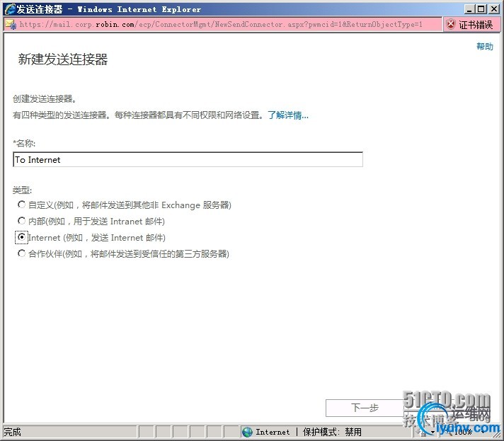The width and height of the screenshot is (504, 441).
Task: Select the Internet connector type radio
Action: (21, 237)
